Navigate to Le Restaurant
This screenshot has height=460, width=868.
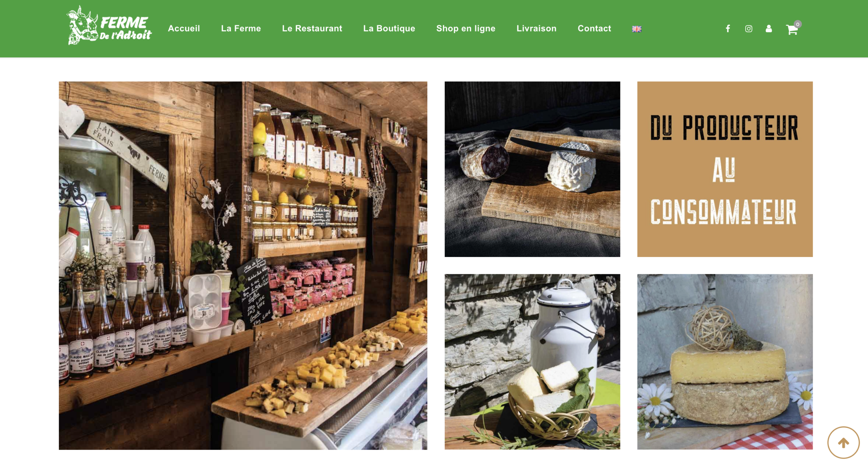312,28
